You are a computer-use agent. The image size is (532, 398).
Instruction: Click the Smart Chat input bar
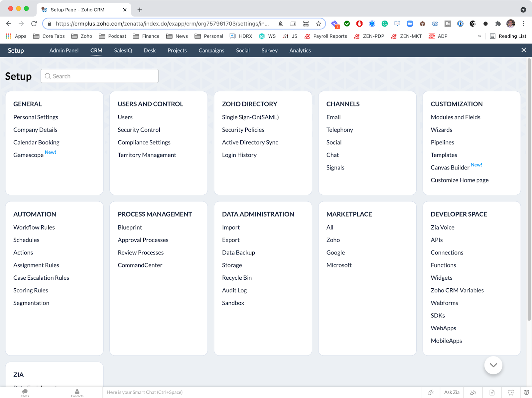click(x=261, y=392)
